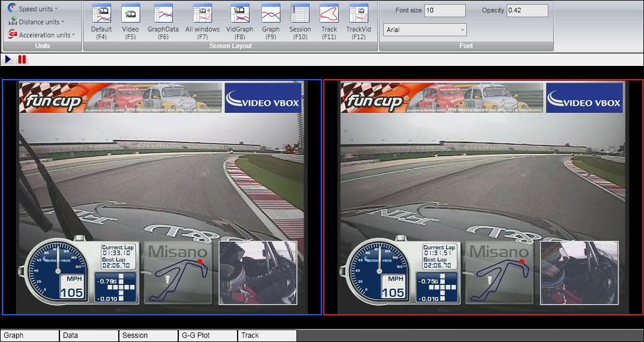644x342 pixels.
Task: Expand the Speed units dropdown
Action: pyautogui.click(x=38, y=9)
